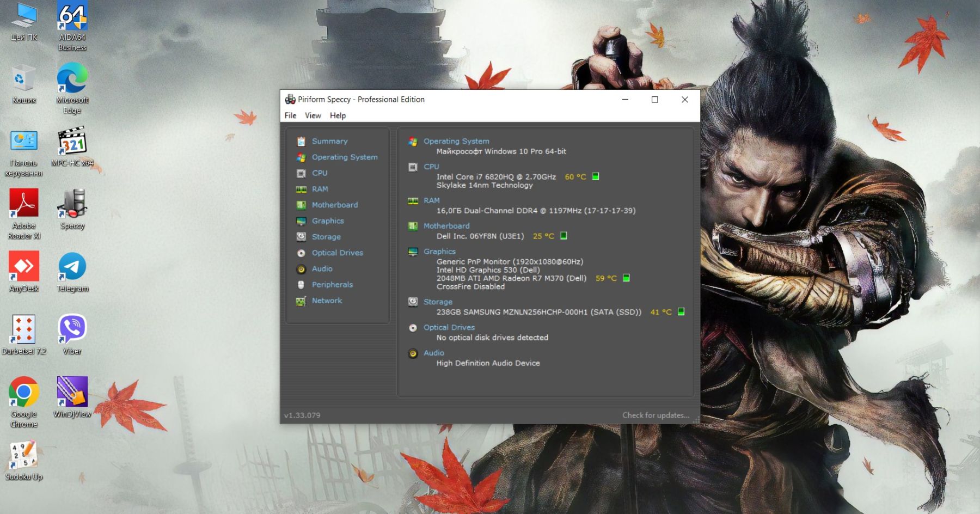Click green indicator next to 25 °C
The width and height of the screenshot is (980, 514).
pos(563,236)
